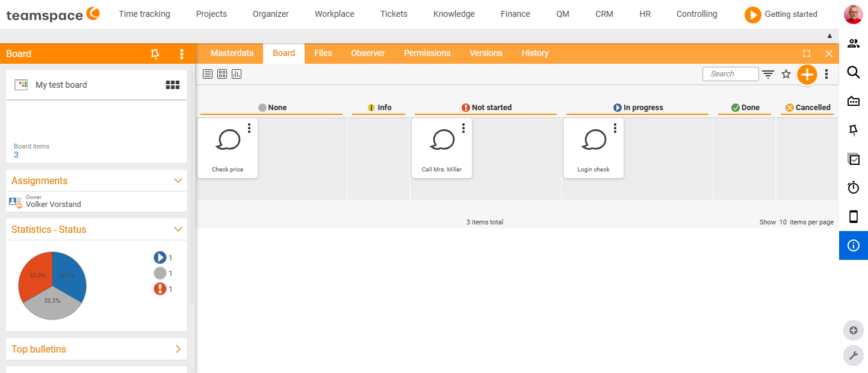The width and height of the screenshot is (868, 373).
Task: Open the filter options icon
Action: [768, 74]
